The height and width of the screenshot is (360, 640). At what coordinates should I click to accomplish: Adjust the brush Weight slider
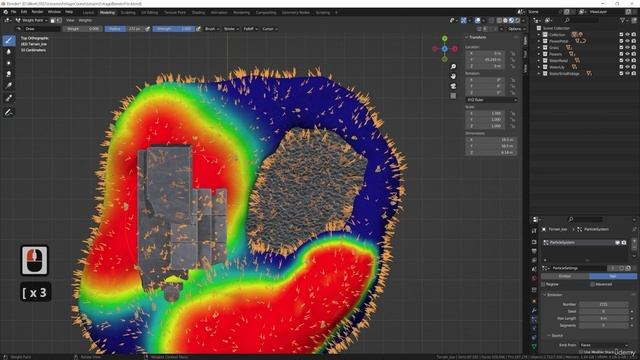click(x=82, y=29)
